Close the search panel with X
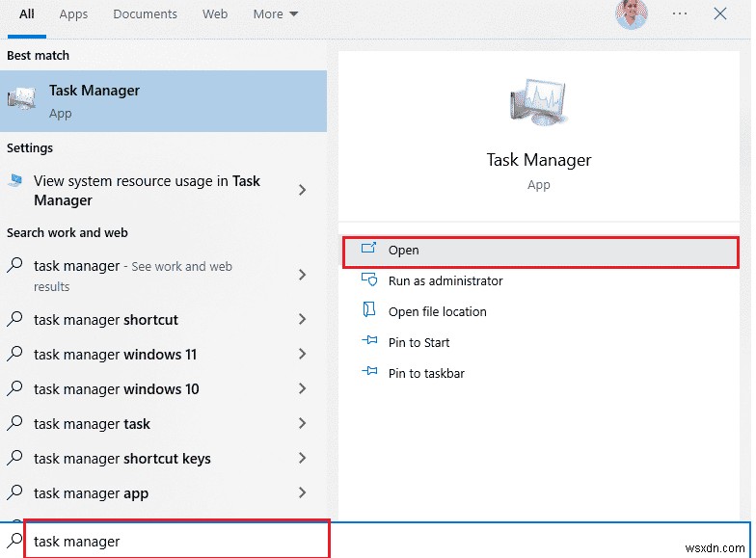 [x=720, y=14]
